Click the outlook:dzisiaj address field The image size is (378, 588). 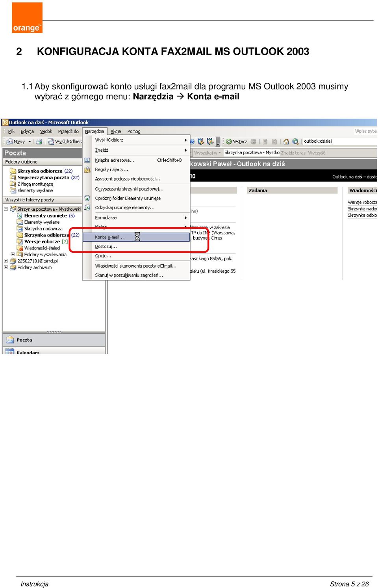[x=340, y=141]
